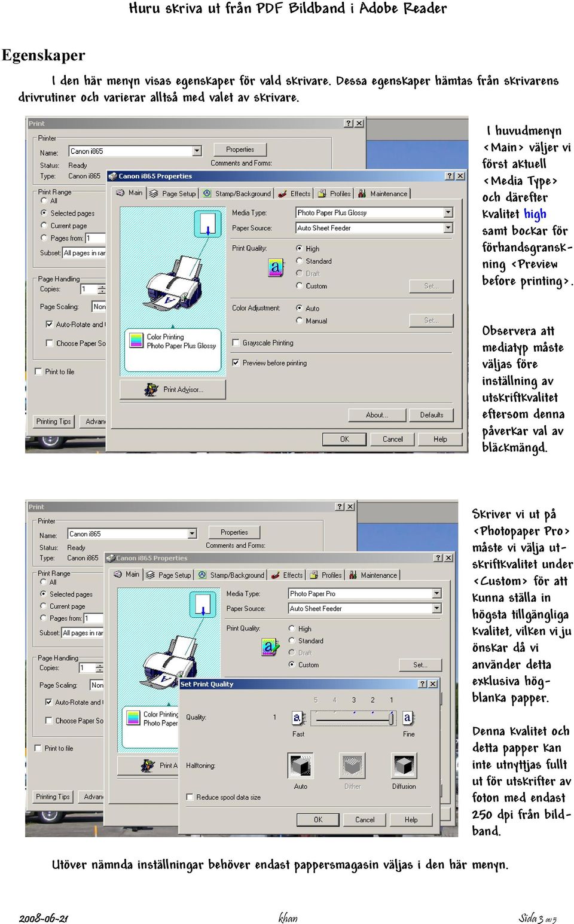Select Custom print quality in lower dialog
This screenshot has height=924, width=574.
292,664
